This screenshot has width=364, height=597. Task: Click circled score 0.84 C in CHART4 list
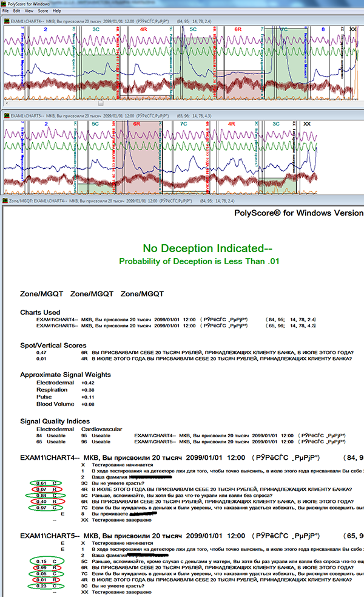pyautogui.click(x=45, y=496)
